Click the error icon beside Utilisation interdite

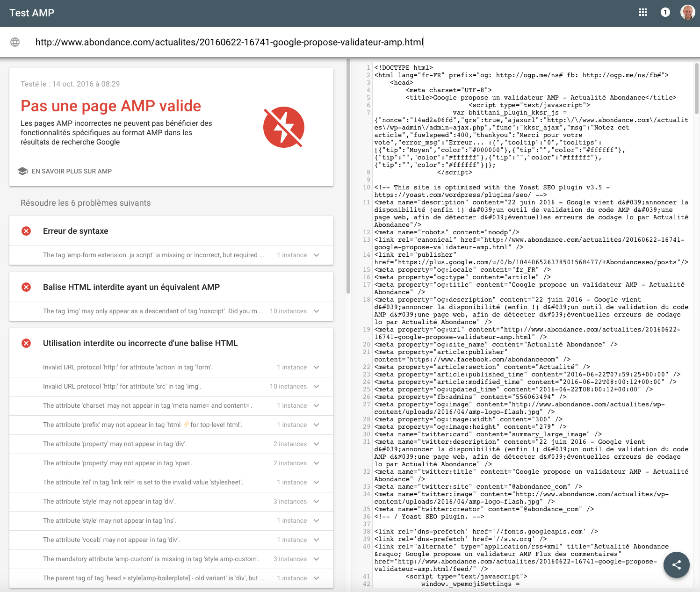click(x=26, y=343)
